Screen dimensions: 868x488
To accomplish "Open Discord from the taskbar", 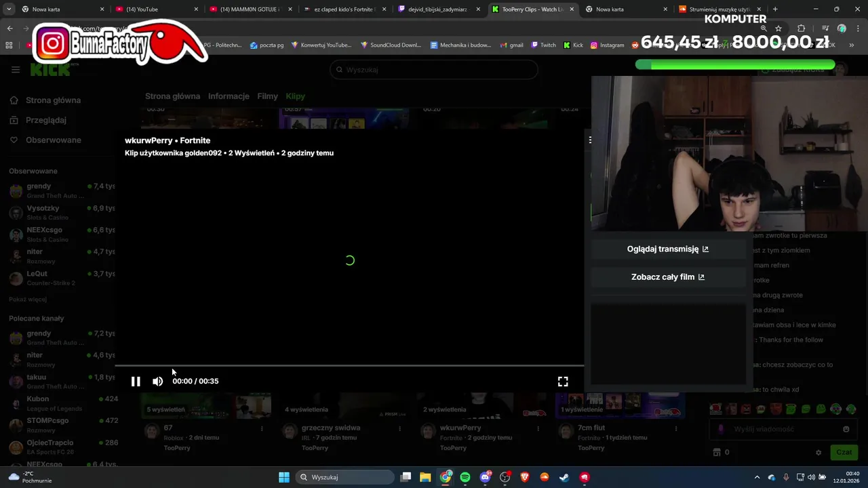I will pos(485,477).
